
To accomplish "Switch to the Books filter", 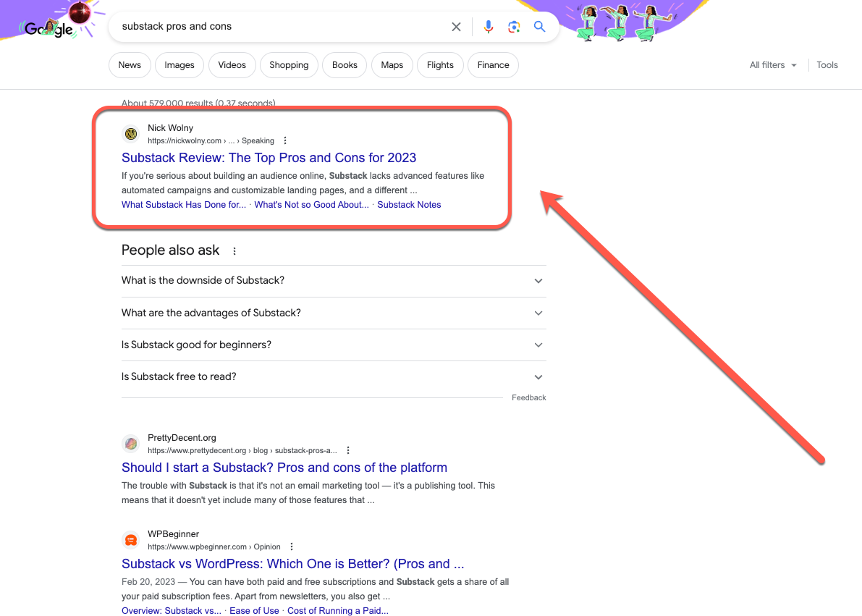I will coord(345,65).
